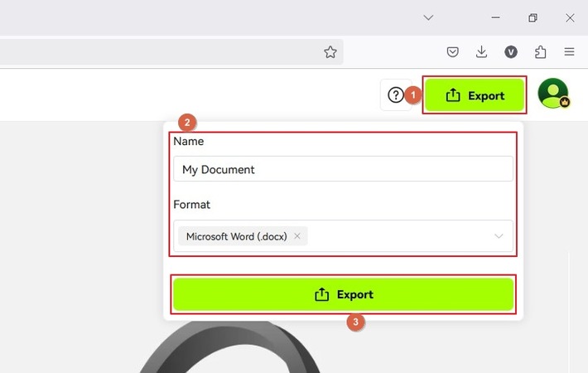Click the List all tabs chevron
The image size is (588, 373).
pyautogui.click(x=428, y=17)
